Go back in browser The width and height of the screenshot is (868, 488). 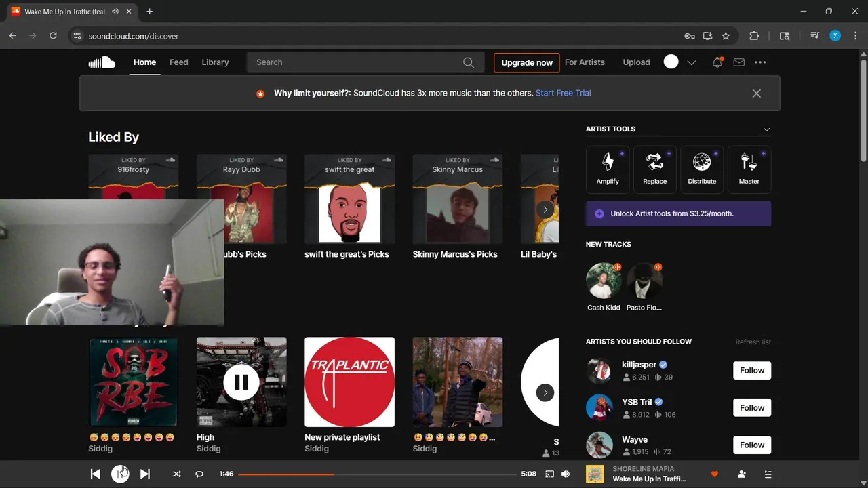coord(12,36)
